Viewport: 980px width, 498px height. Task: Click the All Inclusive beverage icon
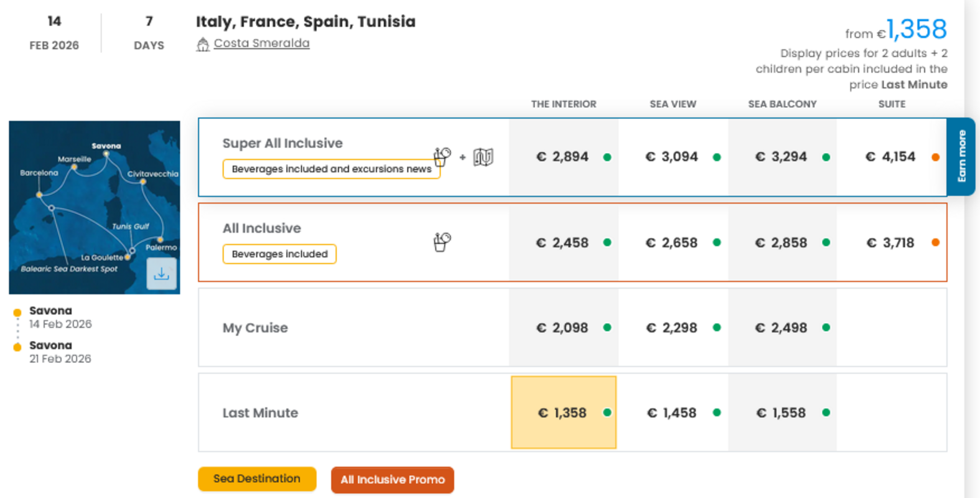pyautogui.click(x=442, y=242)
